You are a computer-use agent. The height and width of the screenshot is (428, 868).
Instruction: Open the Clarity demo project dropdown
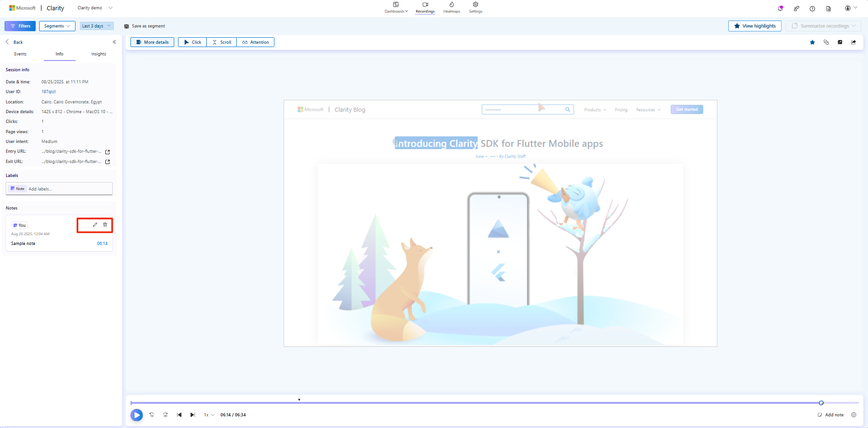[x=95, y=8]
